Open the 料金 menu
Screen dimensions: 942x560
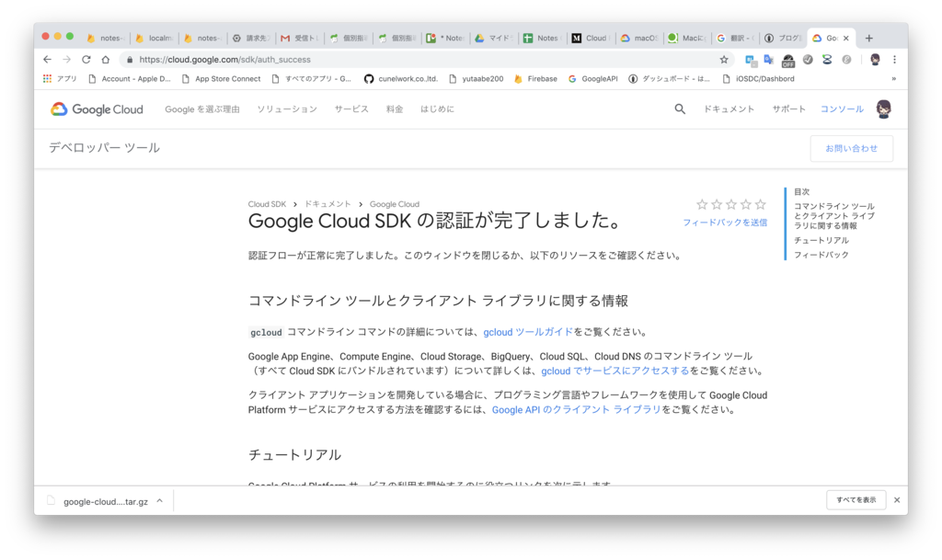[x=395, y=109]
